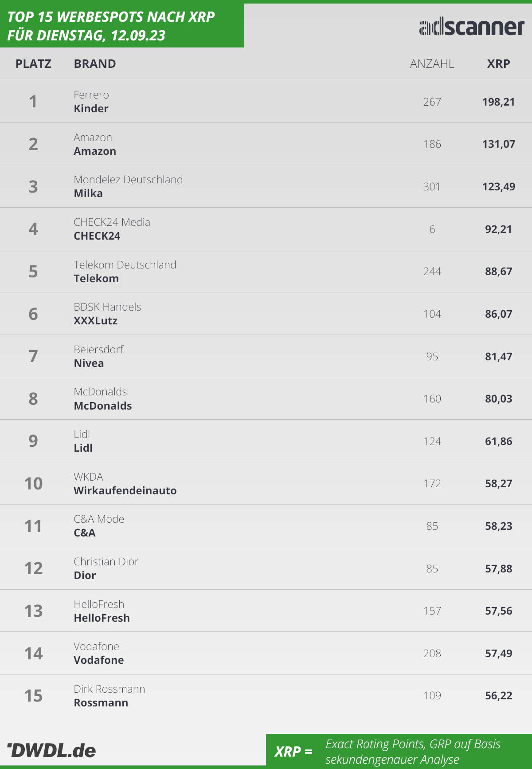Click the XRP column header
Image resolution: width=532 pixels, height=769 pixels.
[499, 64]
